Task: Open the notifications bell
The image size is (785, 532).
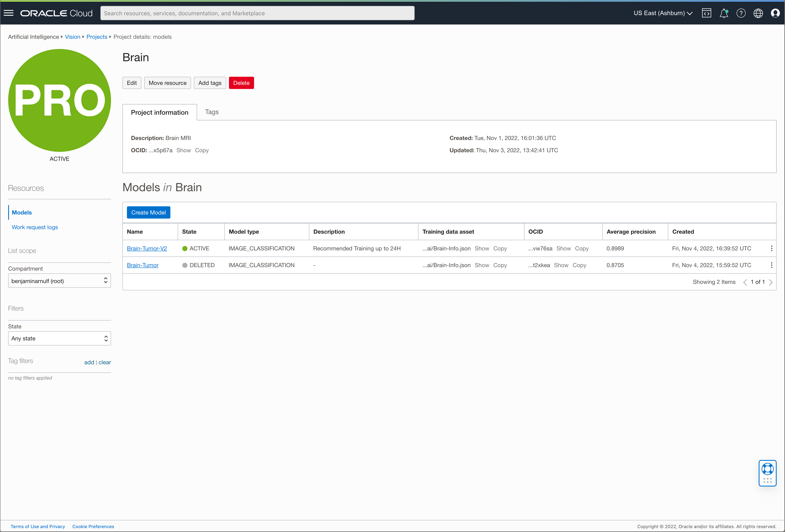Action: pos(724,13)
